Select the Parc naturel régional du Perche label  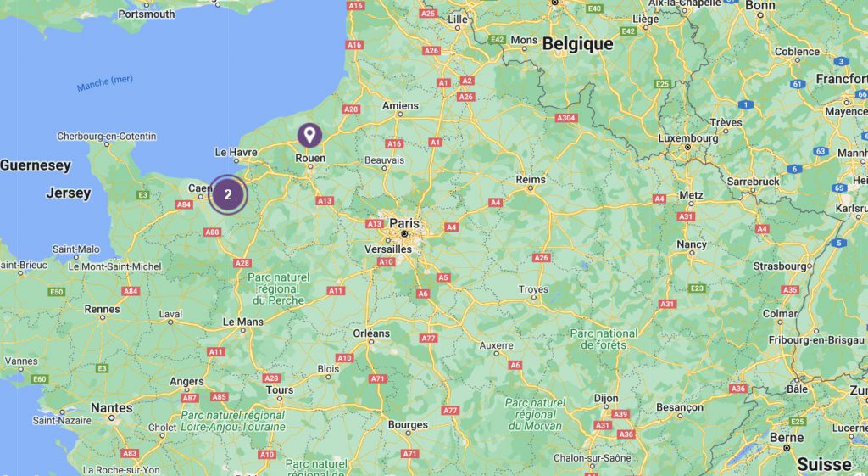(278, 288)
